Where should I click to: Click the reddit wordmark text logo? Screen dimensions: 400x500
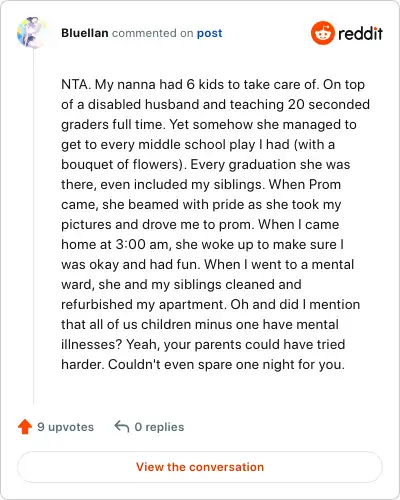(x=360, y=34)
